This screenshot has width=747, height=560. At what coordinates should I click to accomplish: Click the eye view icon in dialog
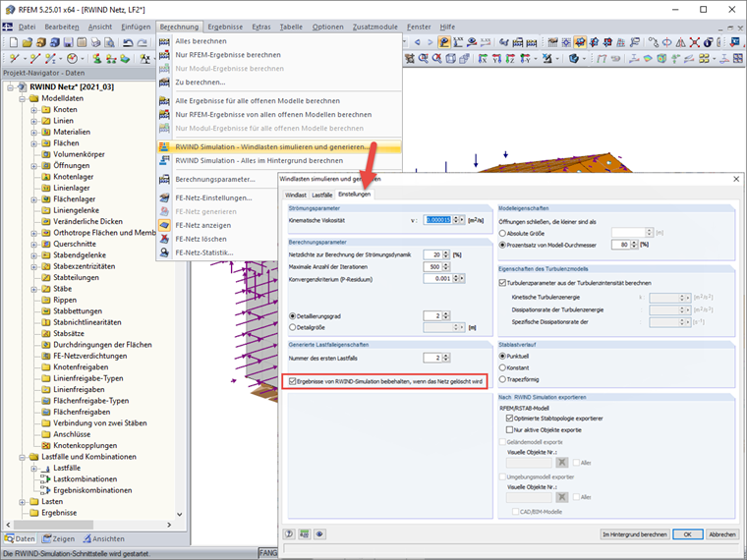(x=319, y=534)
